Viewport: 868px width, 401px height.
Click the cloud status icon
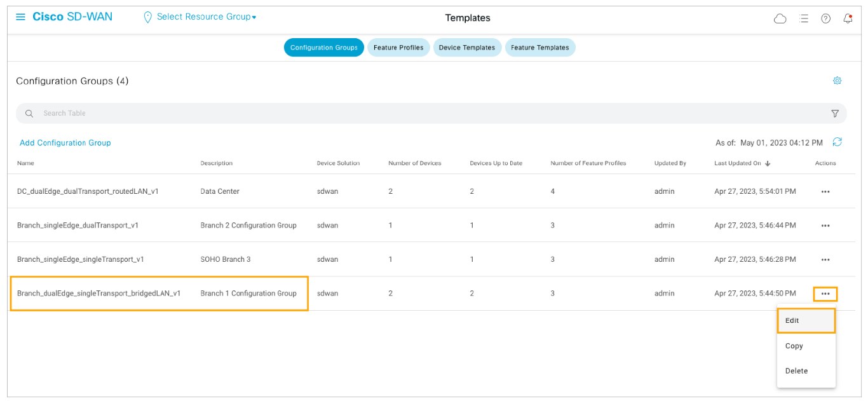pos(780,18)
